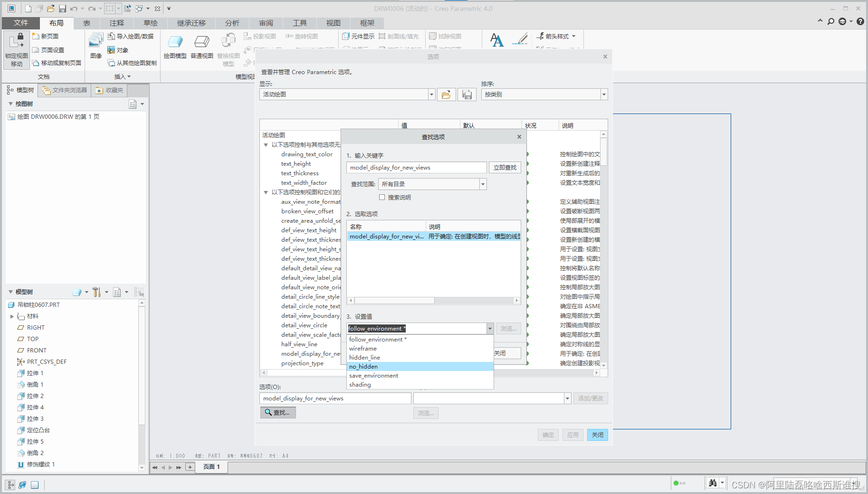Viewport: 868px width, 494px height.
Task: Click the line style pencil icon
Action: [x=521, y=39]
